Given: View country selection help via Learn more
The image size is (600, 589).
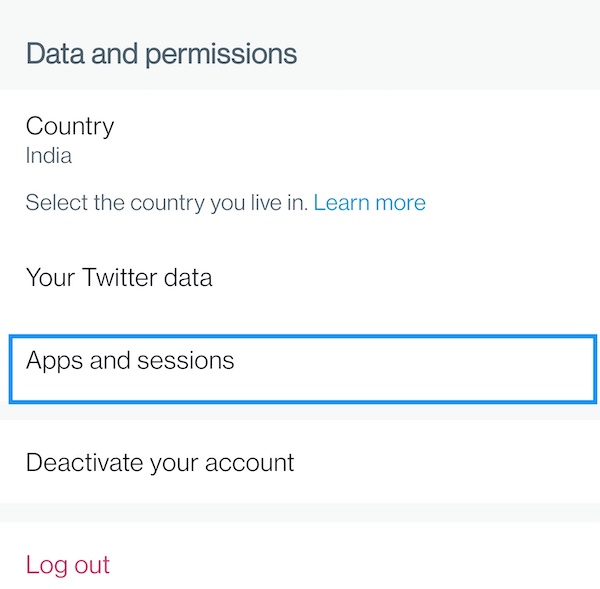Looking at the screenshot, I should tap(369, 203).
